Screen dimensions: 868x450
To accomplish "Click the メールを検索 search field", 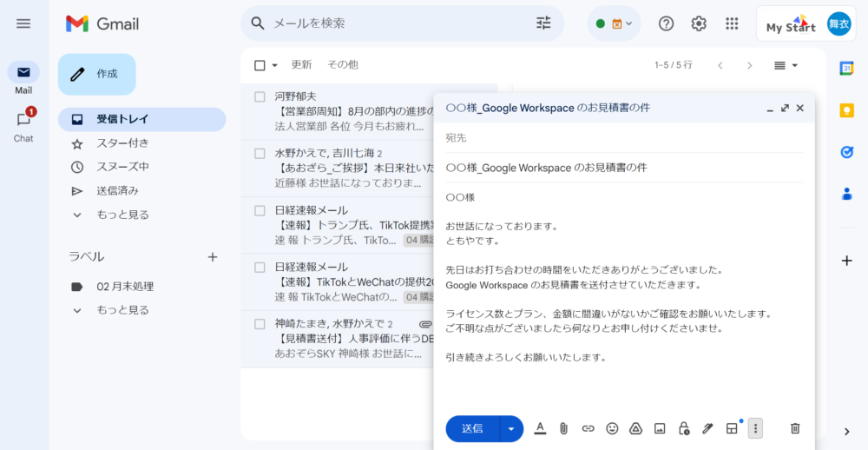I will click(x=401, y=23).
